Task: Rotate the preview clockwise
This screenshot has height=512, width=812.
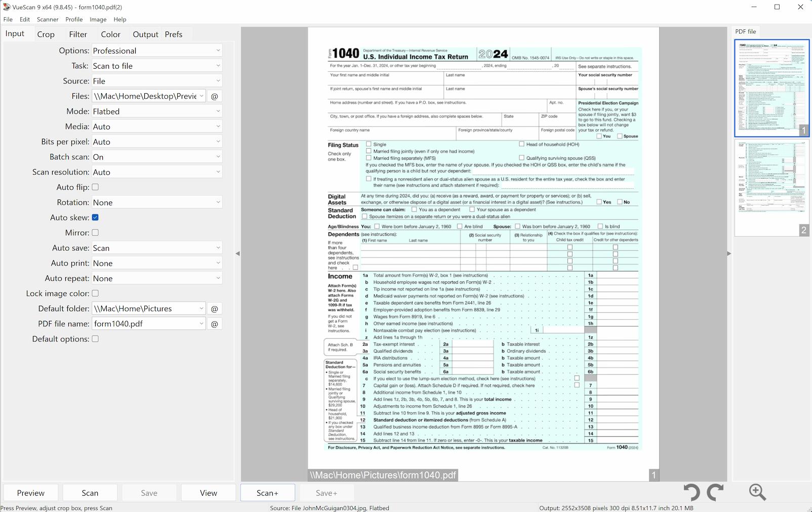Action: (714, 491)
